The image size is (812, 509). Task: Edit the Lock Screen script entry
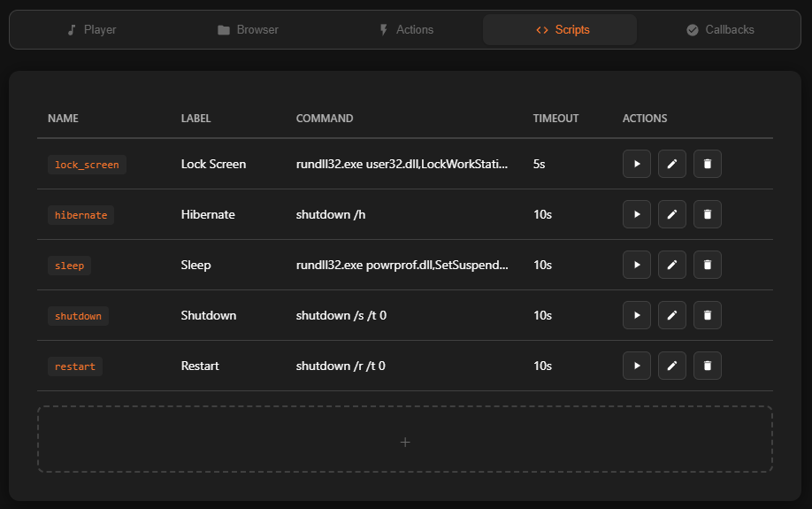[672, 164]
